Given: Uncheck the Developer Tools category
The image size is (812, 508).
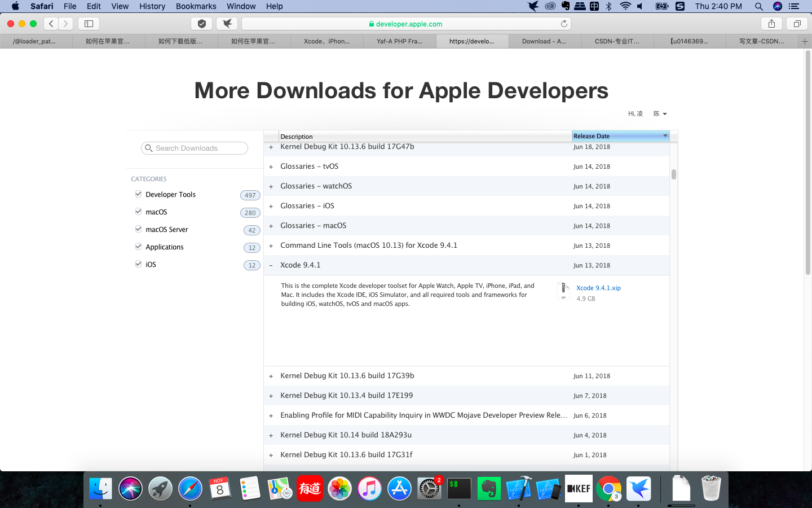Looking at the screenshot, I should pos(138,194).
